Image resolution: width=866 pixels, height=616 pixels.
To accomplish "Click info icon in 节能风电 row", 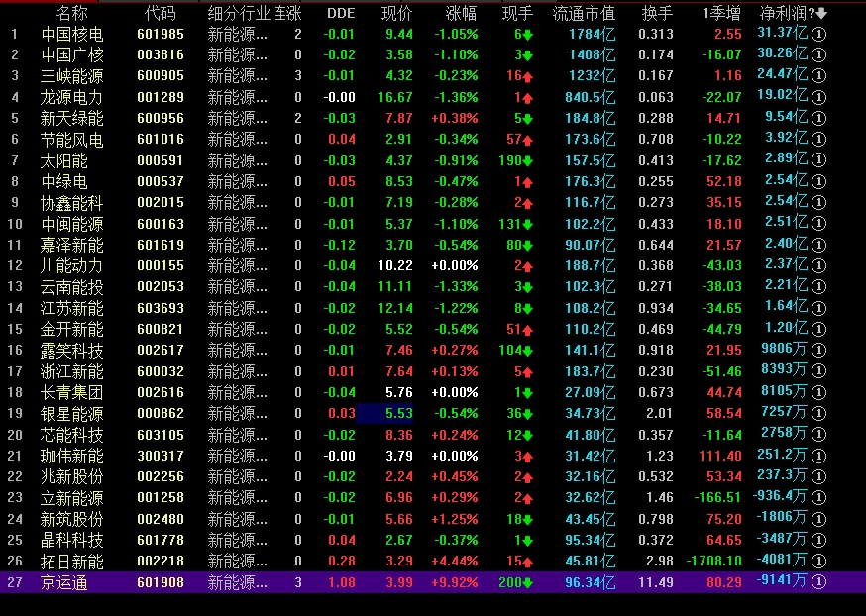I will pos(819,140).
